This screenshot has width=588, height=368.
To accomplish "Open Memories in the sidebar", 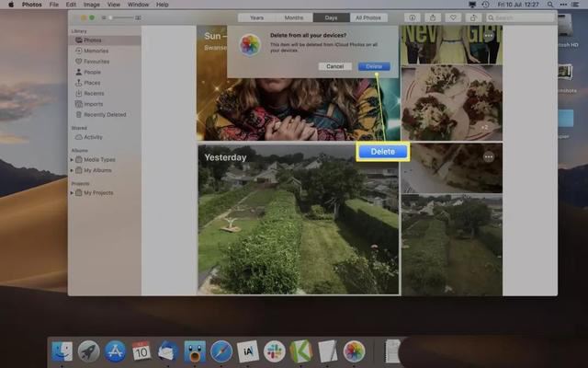I will [x=96, y=51].
